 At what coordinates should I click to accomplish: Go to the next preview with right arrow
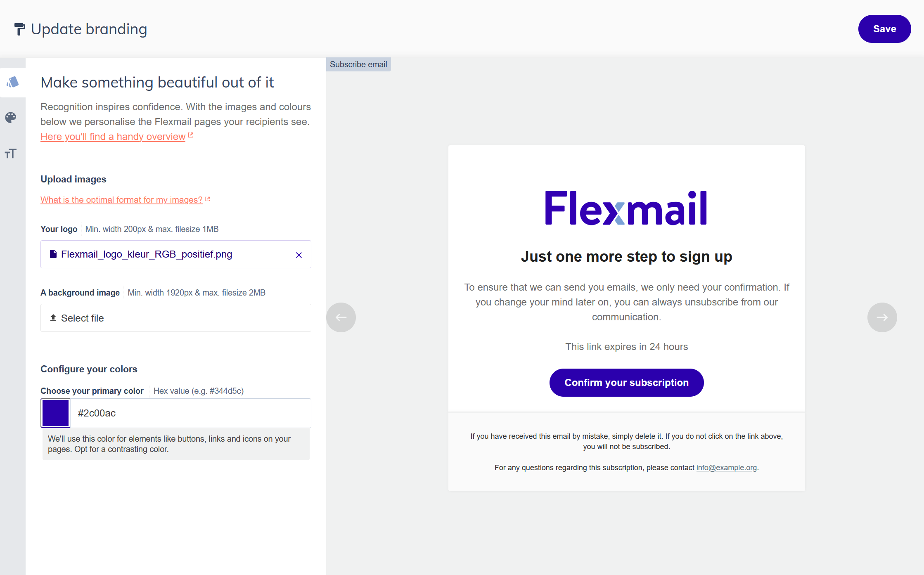(882, 317)
